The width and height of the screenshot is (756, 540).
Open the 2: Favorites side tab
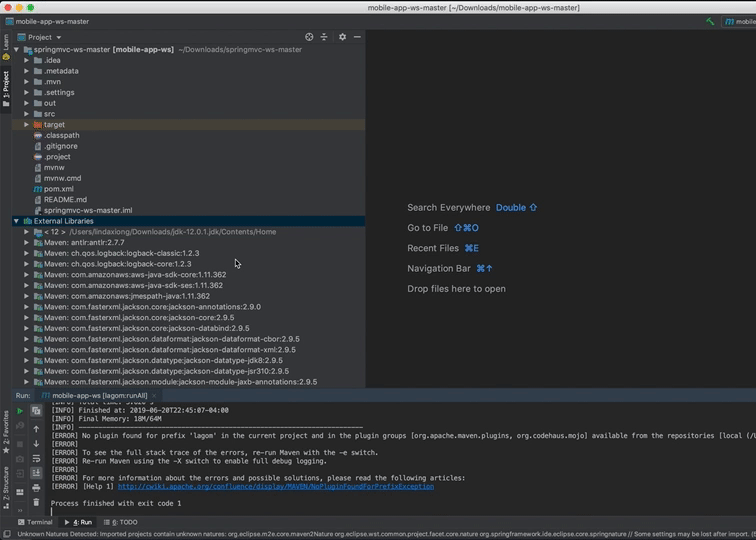[x=6, y=432]
